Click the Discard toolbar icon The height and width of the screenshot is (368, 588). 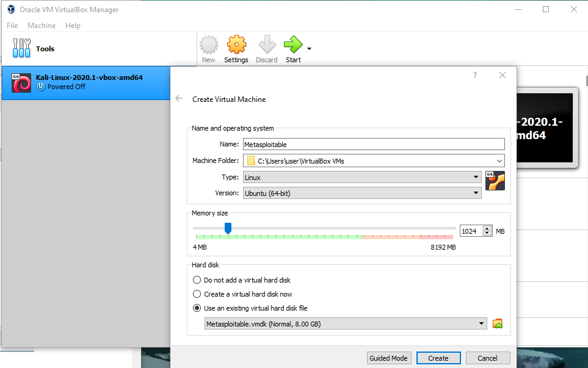[x=267, y=45]
